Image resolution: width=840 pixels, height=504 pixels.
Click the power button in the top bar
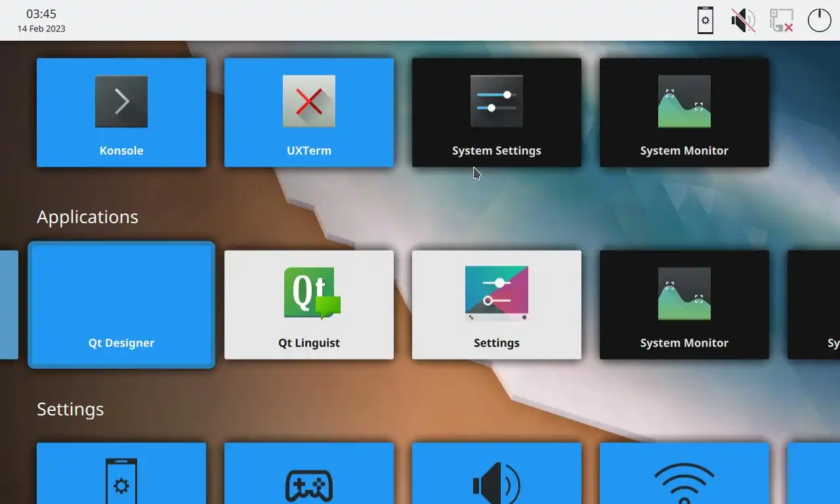click(x=820, y=20)
